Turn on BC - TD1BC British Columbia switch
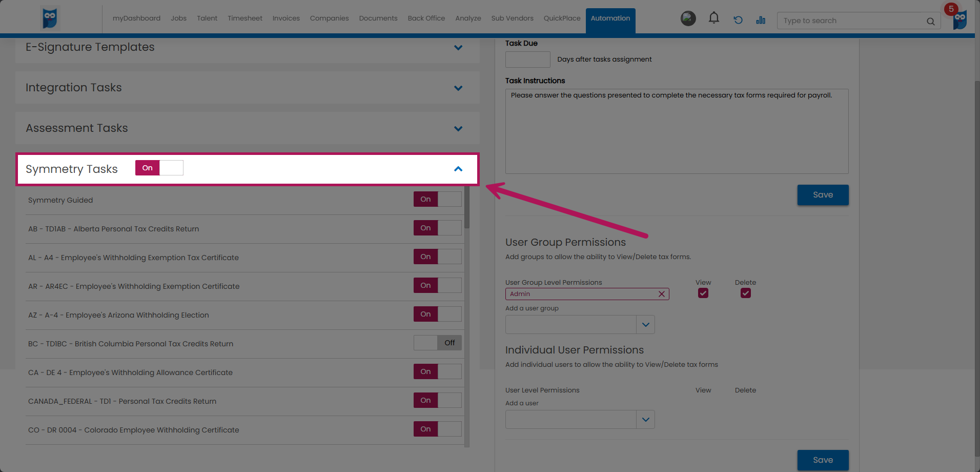This screenshot has width=980, height=472. [437, 343]
